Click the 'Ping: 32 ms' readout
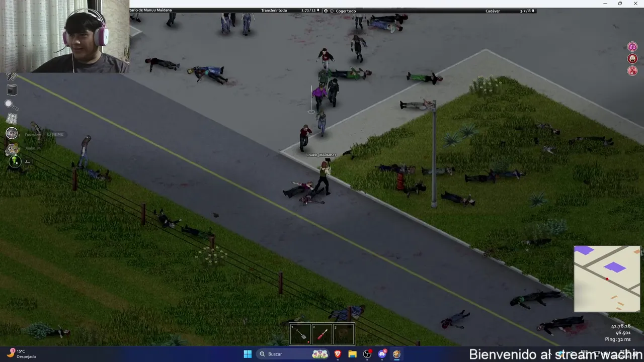 click(x=618, y=339)
